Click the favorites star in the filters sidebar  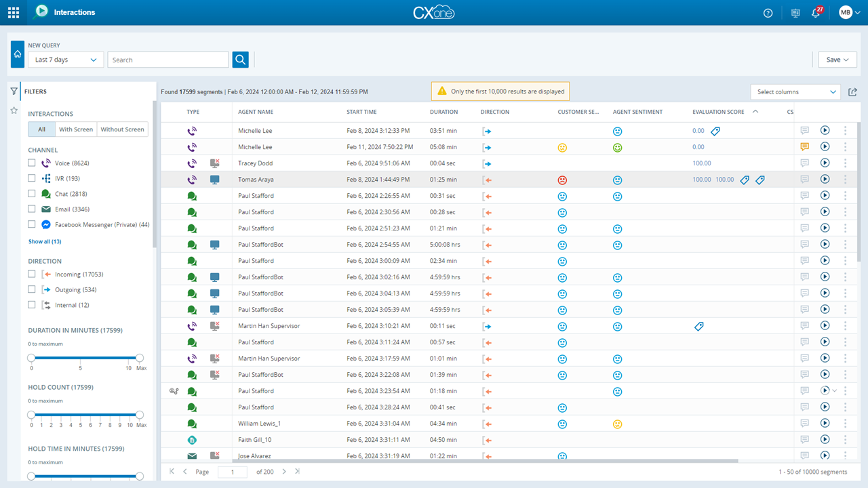[14, 109]
